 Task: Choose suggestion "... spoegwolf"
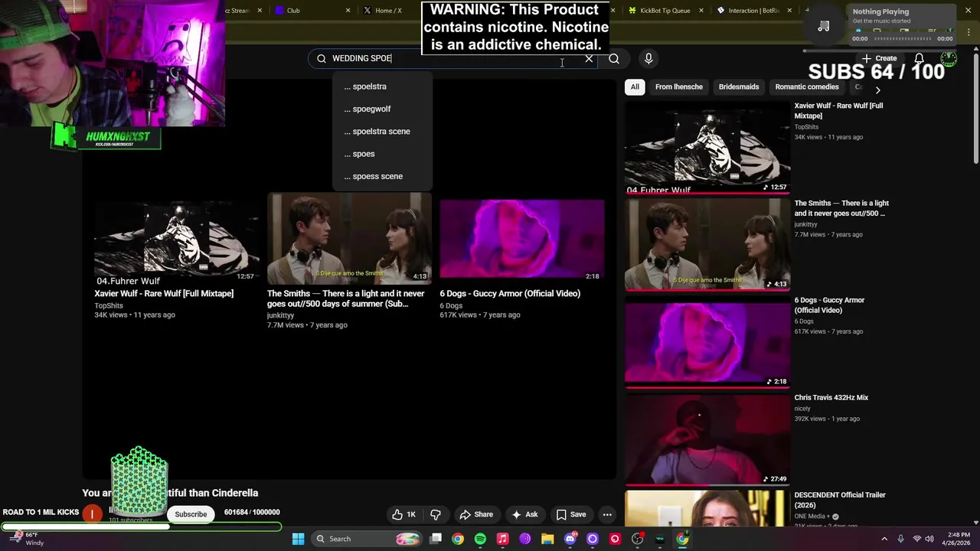pos(382,109)
